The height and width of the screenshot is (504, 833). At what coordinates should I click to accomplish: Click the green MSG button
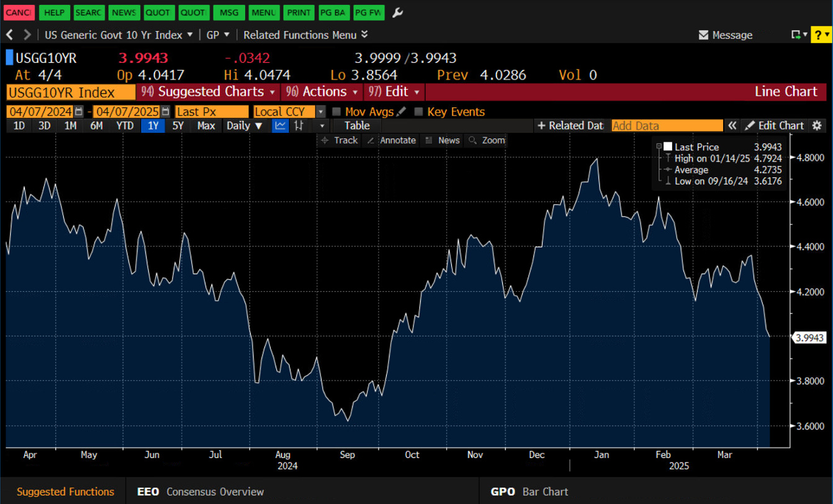(229, 12)
